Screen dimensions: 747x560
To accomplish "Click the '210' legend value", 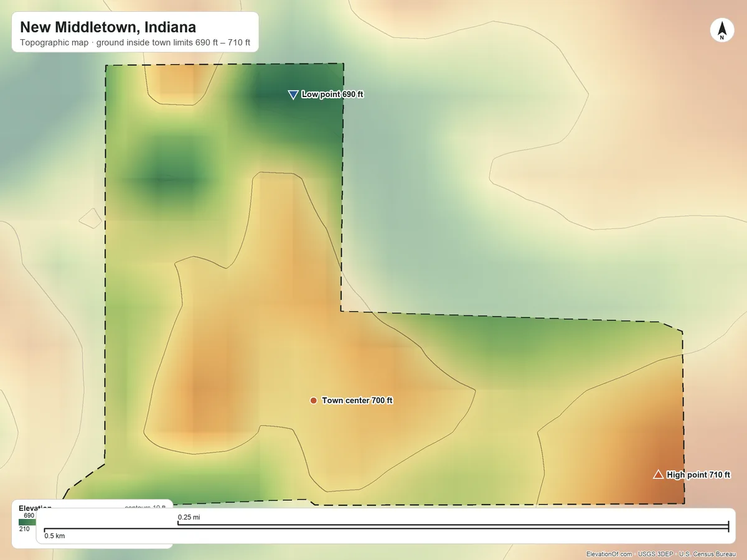I will coord(24,529).
